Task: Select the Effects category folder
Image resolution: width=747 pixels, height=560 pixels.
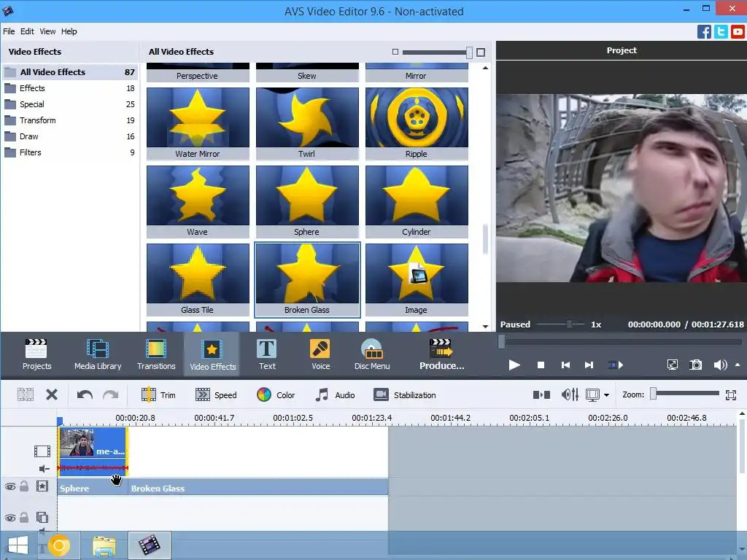Action: (x=69, y=88)
